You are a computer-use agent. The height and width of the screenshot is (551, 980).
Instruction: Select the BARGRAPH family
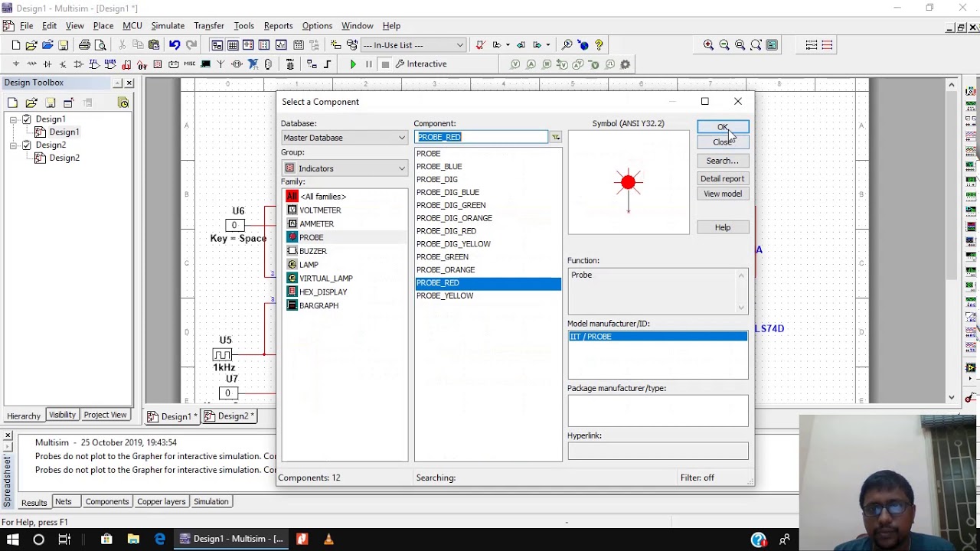318,306
